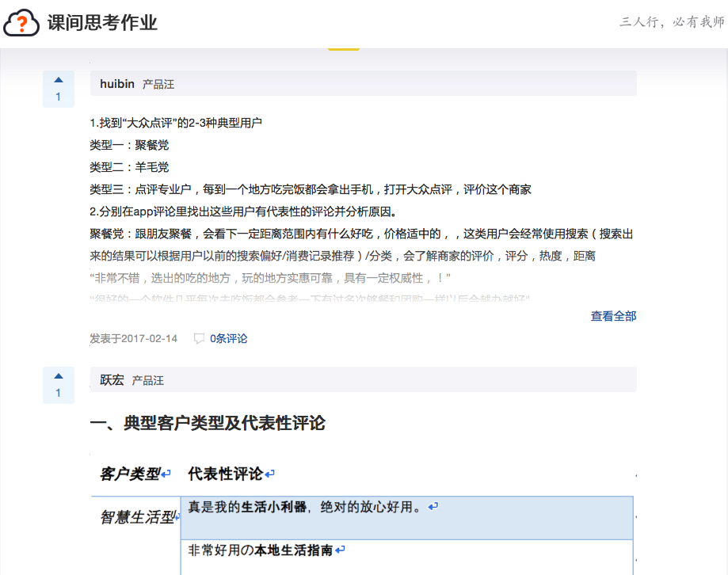
Task: Open 0条评论 comments link
Action: click(x=228, y=339)
